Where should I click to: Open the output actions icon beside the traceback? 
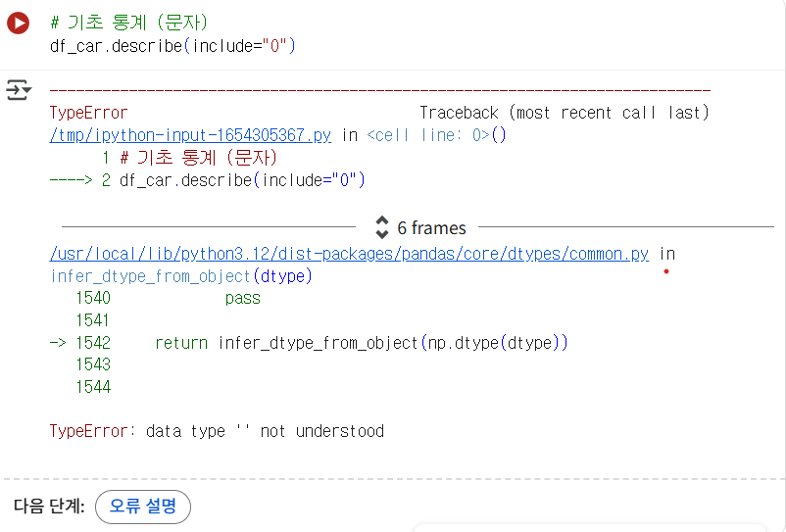(19, 90)
